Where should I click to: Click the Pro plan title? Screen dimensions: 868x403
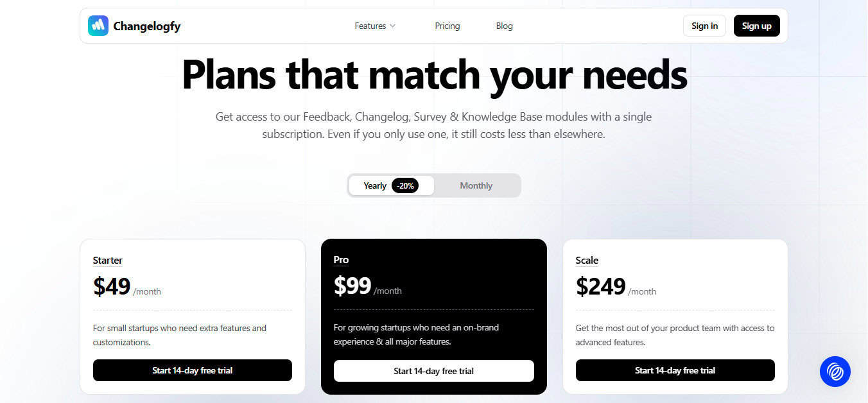coord(341,260)
